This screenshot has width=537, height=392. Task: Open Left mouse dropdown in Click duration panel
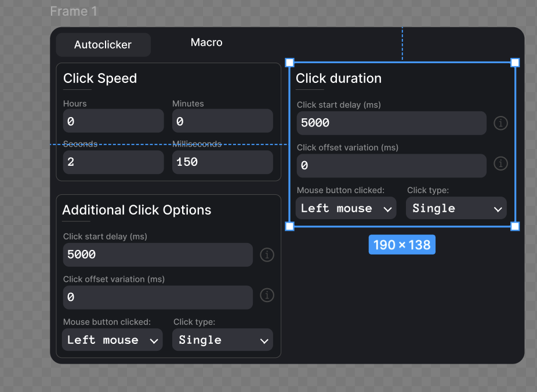pyautogui.click(x=346, y=209)
